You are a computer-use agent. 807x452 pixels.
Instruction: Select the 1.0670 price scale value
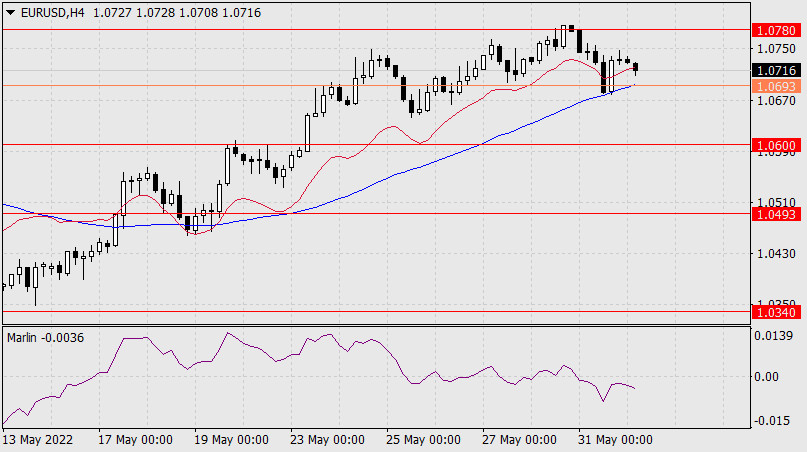(x=776, y=100)
